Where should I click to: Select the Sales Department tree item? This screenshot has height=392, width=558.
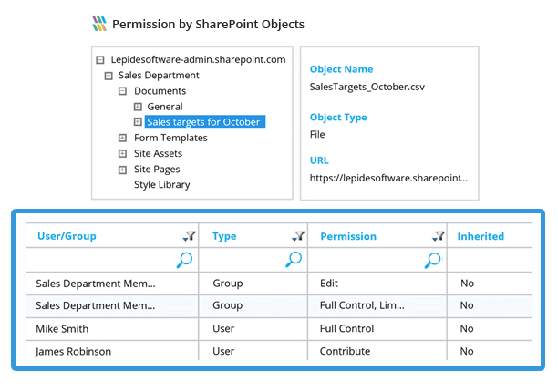159,76
